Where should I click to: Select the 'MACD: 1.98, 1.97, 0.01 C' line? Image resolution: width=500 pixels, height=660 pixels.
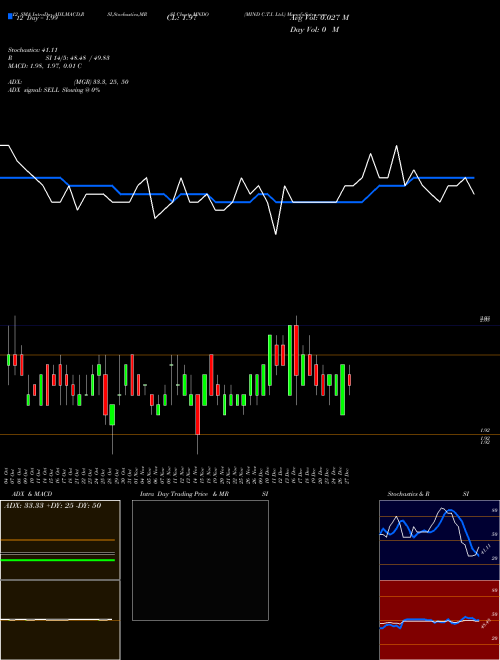pyautogui.click(x=45, y=66)
